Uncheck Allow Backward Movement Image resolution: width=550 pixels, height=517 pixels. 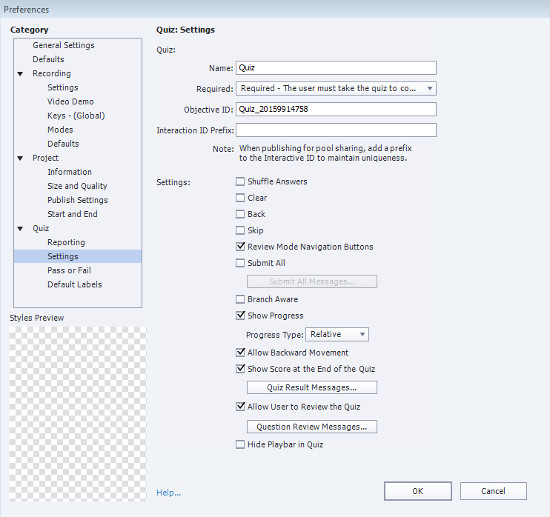pyautogui.click(x=240, y=352)
